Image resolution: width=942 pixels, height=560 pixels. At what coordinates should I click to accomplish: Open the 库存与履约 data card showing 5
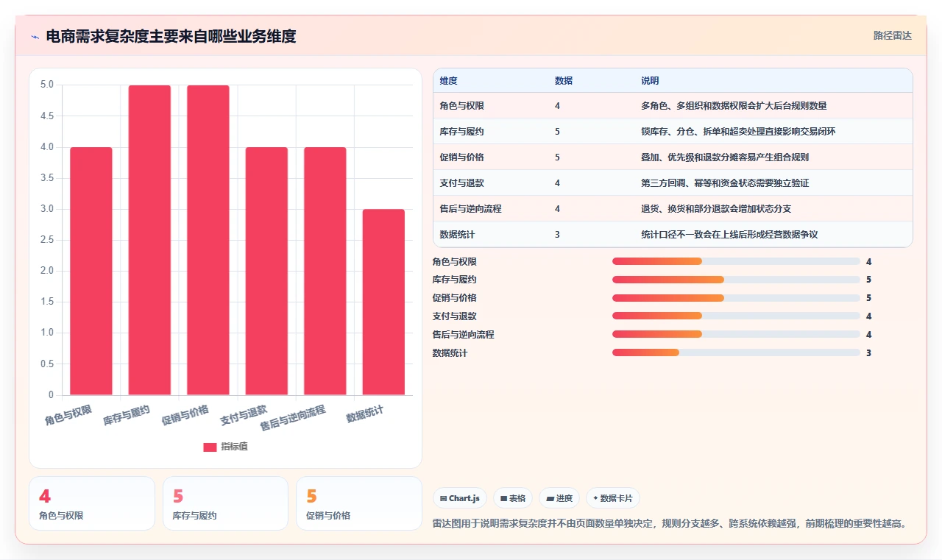(225, 503)
